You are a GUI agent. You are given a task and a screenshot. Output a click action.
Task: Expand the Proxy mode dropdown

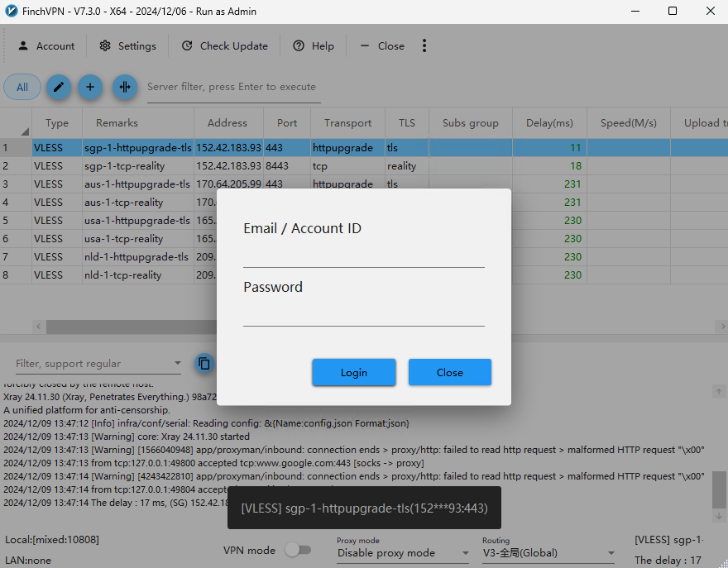click(403, 552)
